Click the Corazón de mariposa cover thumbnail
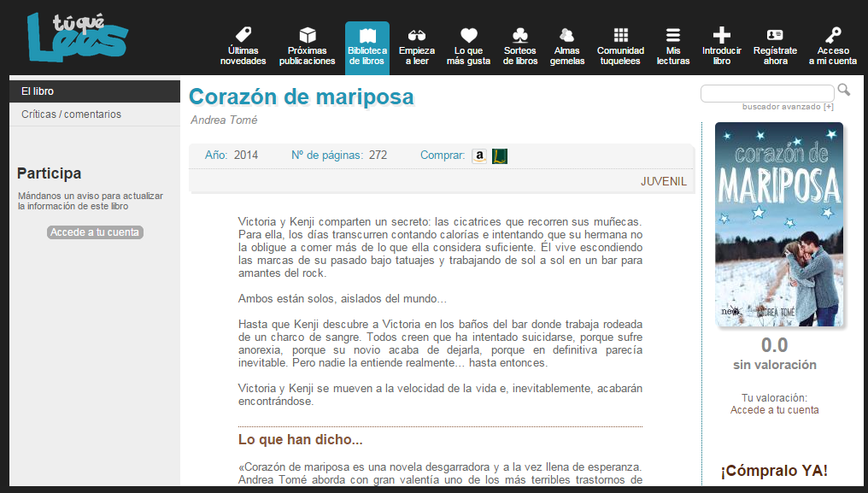The width and height of the screenshot is (868, 493). [779, 225]
